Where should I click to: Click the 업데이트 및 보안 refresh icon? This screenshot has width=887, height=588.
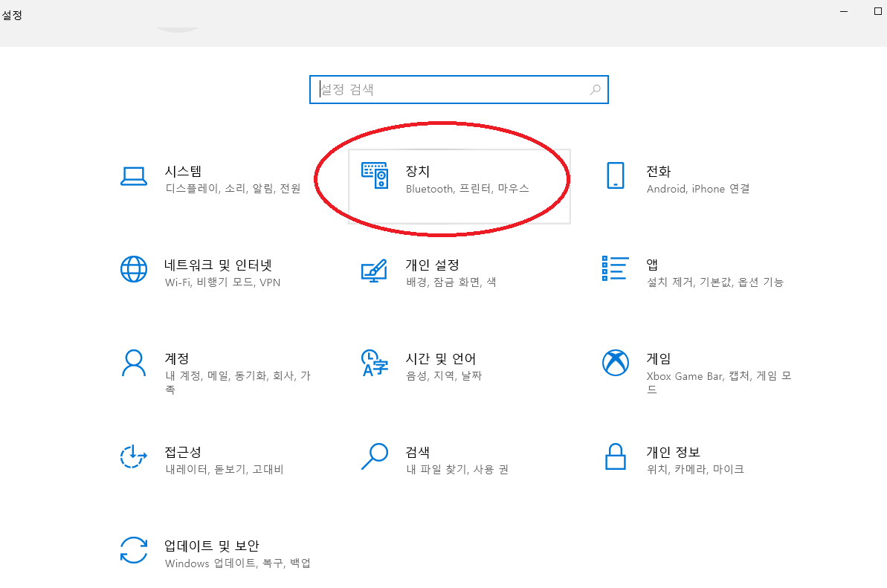tap(134, 550)
